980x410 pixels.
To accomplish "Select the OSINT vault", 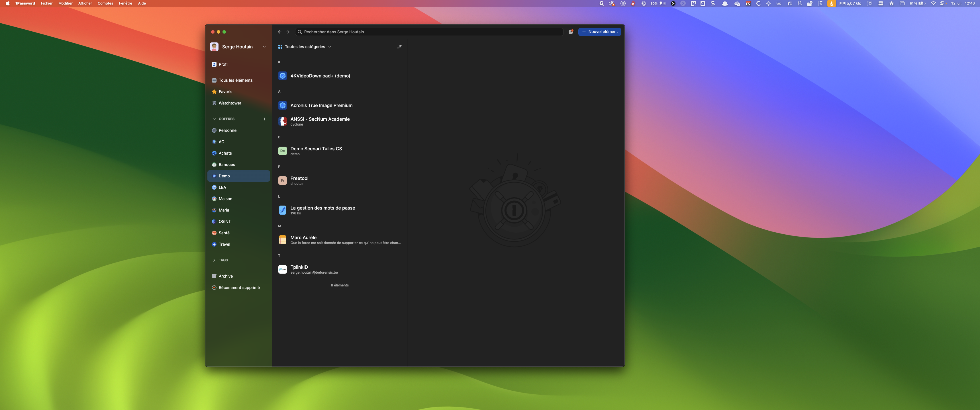I will tap(238, 222).
